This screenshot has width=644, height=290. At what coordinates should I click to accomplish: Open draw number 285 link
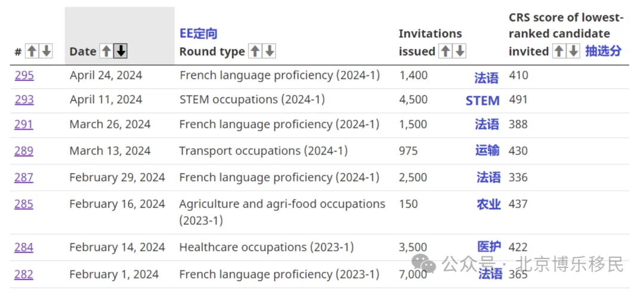coord(24,204)
